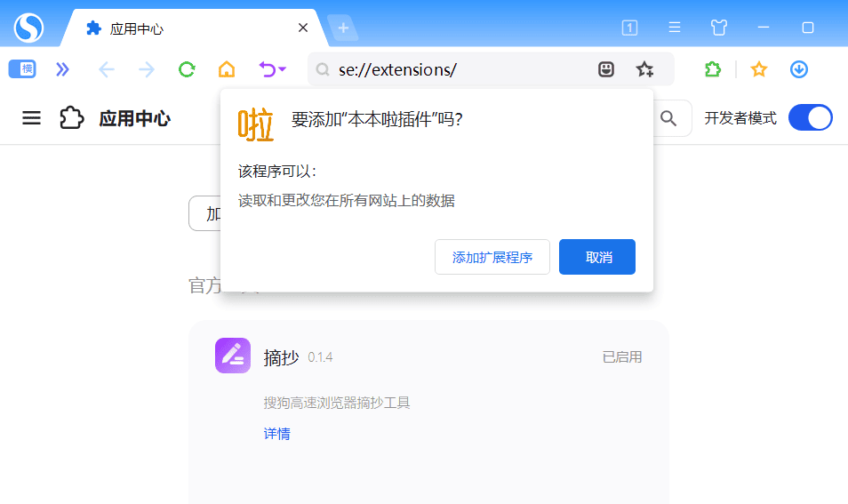Toggle the blue 横 sidebar switch
This screenshot has width=848, height=504.
[x=21, y=69]
